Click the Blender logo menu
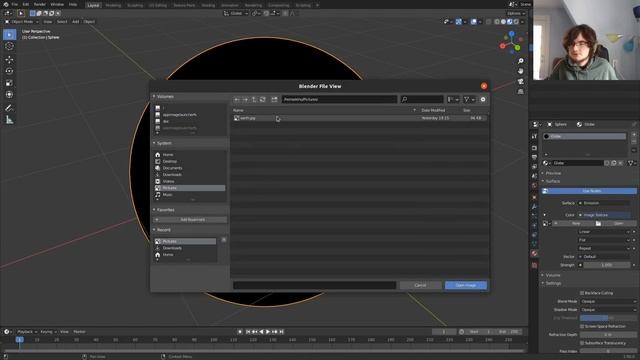This screenshot has height=360, width=640. (x=6, y=4)
